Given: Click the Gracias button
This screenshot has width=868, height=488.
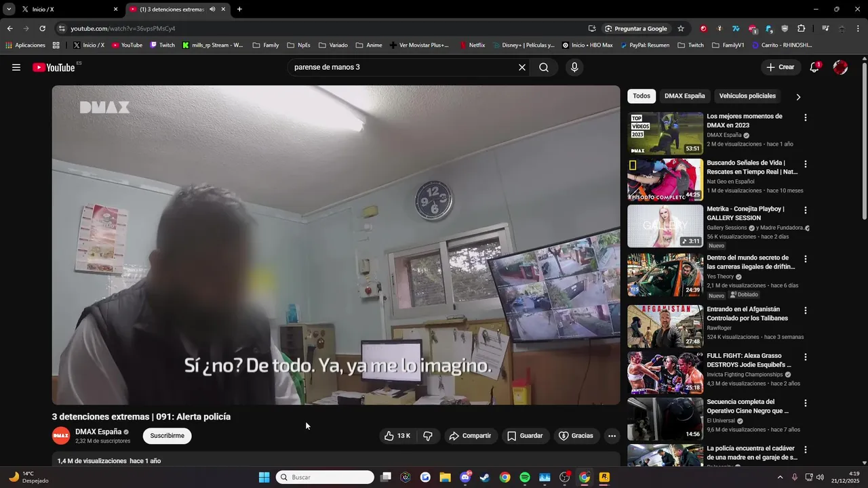Looking at the screenshot, I should pos(576,436).
